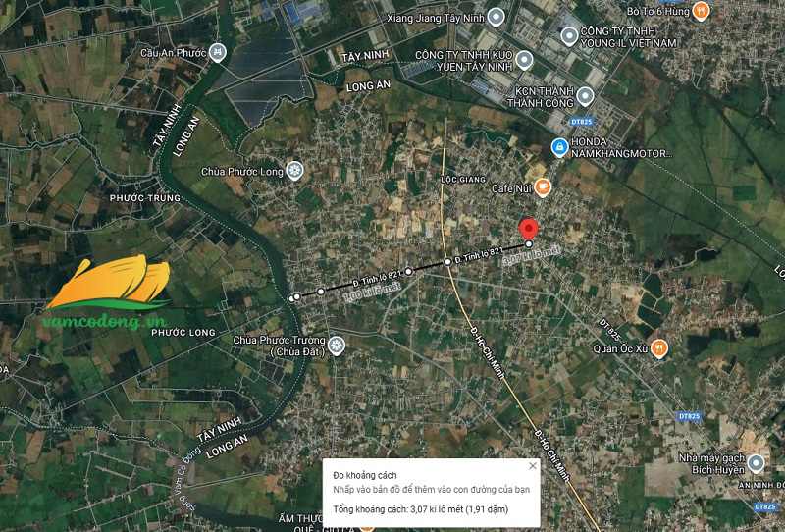Screen dimensions: 785x532
Task: Open the Honda Namkhangmotor shop icon
Action: tap(559, 147)
